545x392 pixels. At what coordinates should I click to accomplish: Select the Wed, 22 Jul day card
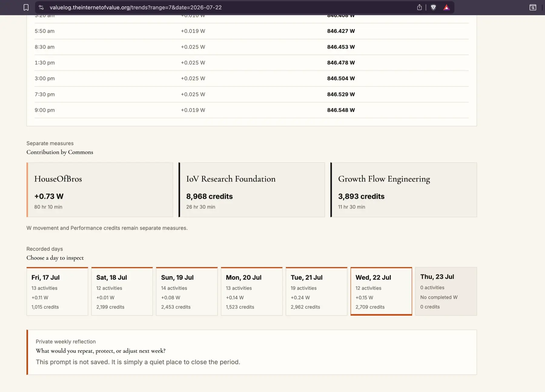[381, 291]
